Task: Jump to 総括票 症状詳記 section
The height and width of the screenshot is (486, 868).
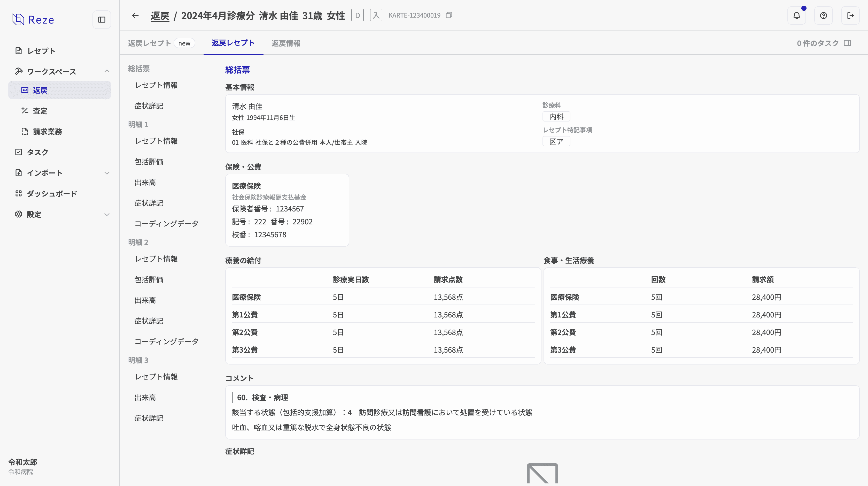Action: pyautogui.click(x=149, y=106)
